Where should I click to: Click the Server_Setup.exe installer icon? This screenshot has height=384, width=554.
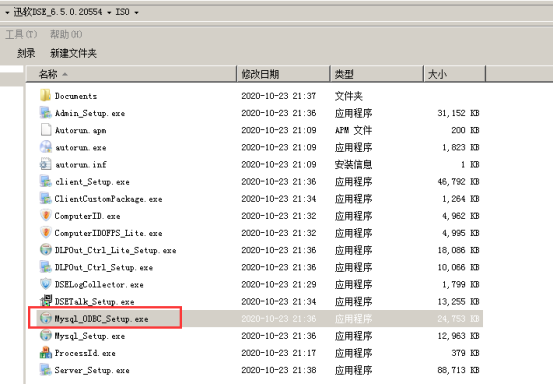pyautogui.click(x=45, y=370)
